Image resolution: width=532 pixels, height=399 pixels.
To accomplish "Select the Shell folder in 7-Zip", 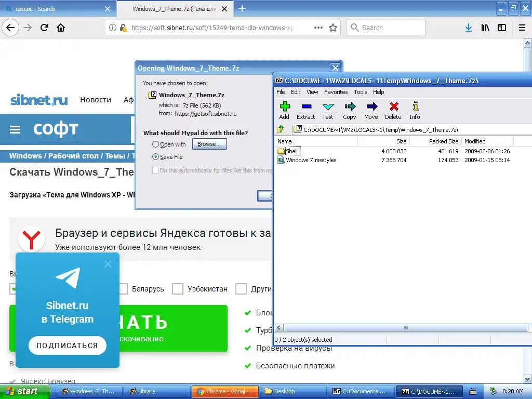I will pyautogui.click(x=289, y=151).
